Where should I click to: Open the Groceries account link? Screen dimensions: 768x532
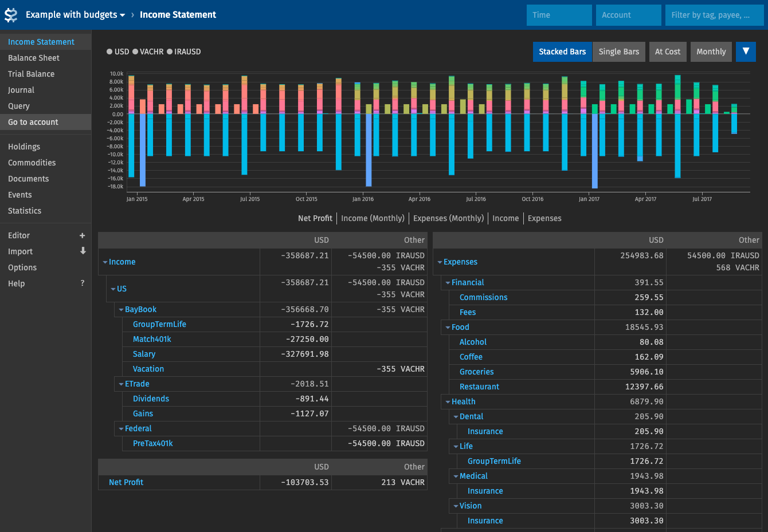click(476, 372)
